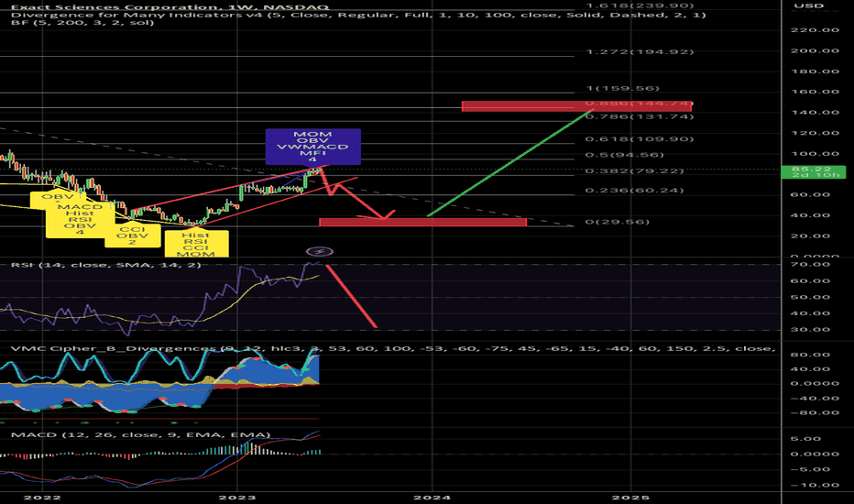Select the green 85.22 current price tag
The width and height of the screenshot is (854, 504).
point(813,171)
